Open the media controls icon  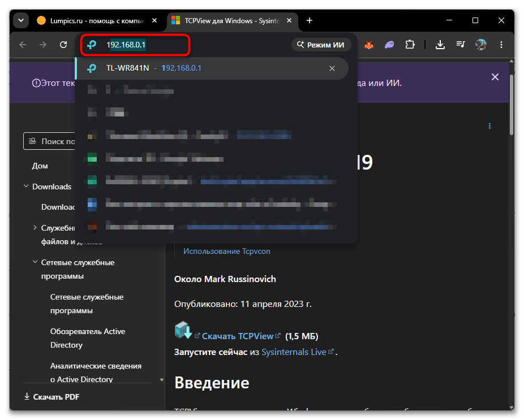461,45
